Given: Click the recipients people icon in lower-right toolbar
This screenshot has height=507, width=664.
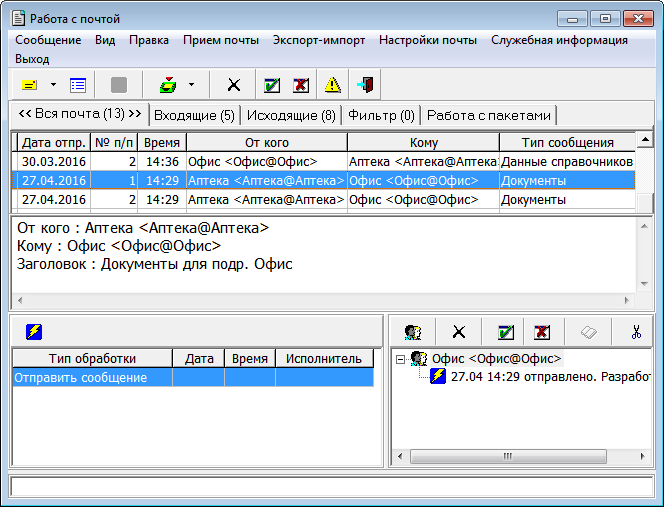Looking at the screenshot, I should 412,332.
